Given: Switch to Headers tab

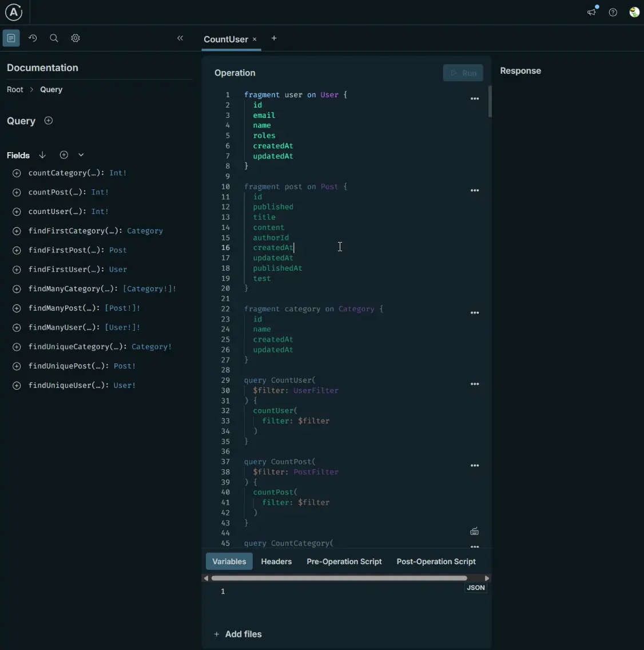Looking at the screenshot, I should [x=276, y=561].
